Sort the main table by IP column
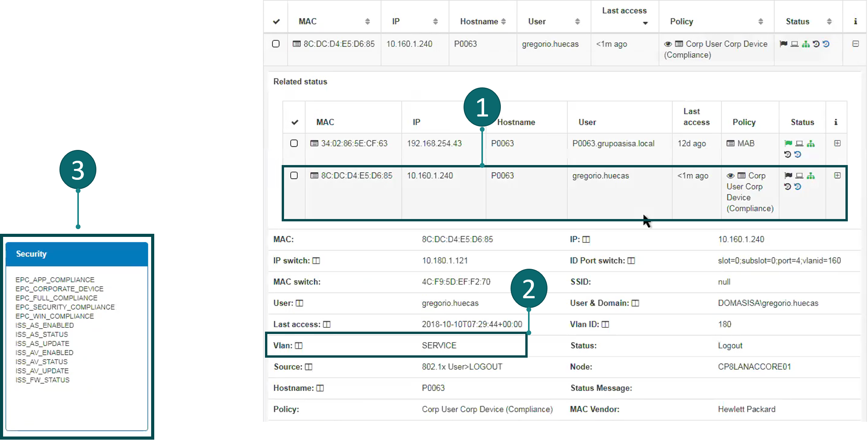Image resolution: width=868 pixels, height=440 pixels. tap(435, 21)
